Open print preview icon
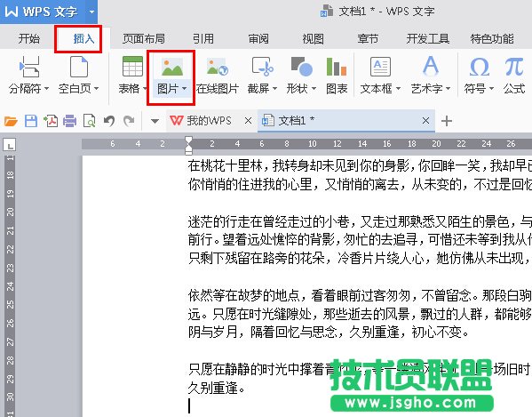The height and width of the screenshot is (417, 532). 89,121
